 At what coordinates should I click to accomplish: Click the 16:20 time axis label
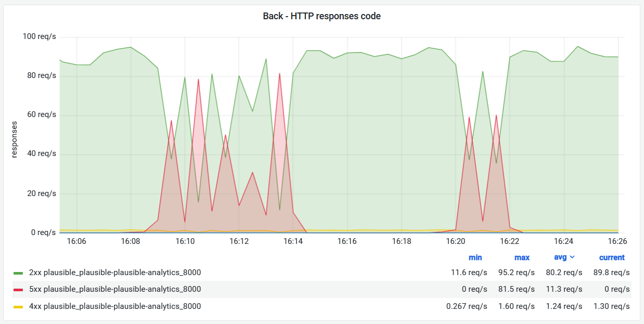tap(456, 242)
